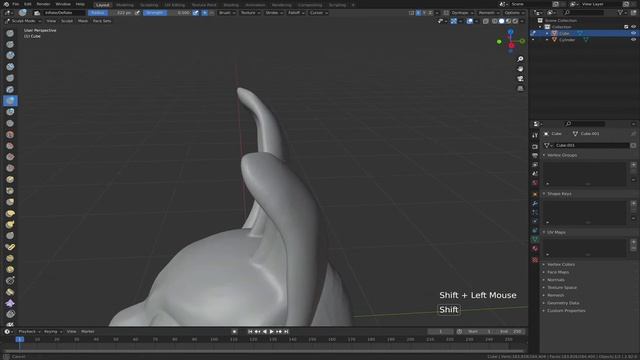
Task: Expand the Geometry Data panel
Action: (x=563, y=303)
